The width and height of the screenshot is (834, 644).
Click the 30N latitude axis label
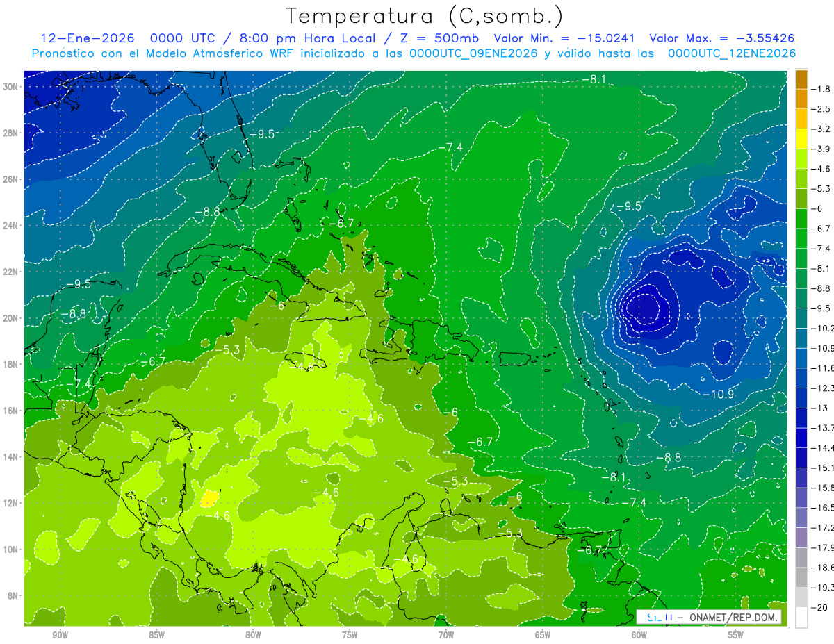[x=10, y=87]
